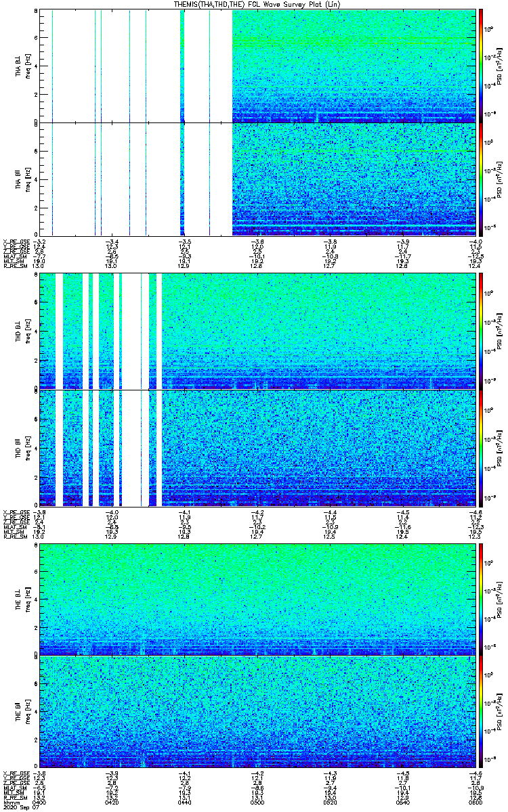This screenshot has width=508, height=812.
Task: Click the THD B-parallel PSD color bar
Action: click(481, 448)
